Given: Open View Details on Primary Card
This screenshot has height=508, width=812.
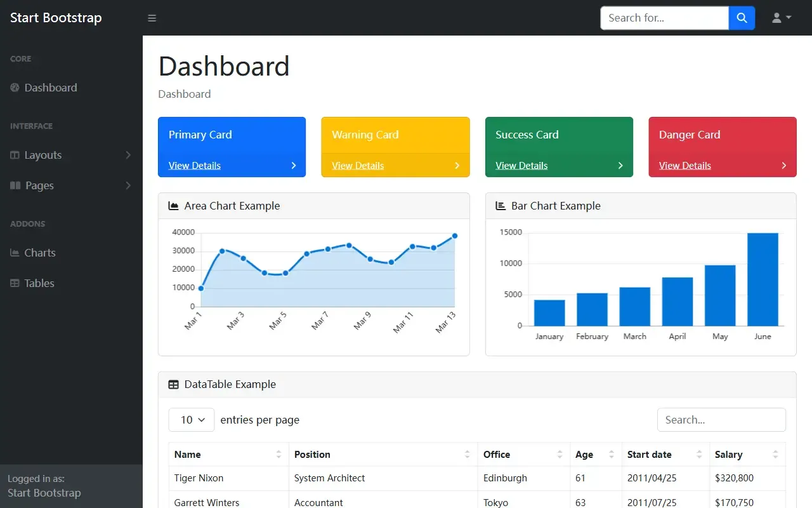Looking at the screenshot, I should click(x=195, y=166).
